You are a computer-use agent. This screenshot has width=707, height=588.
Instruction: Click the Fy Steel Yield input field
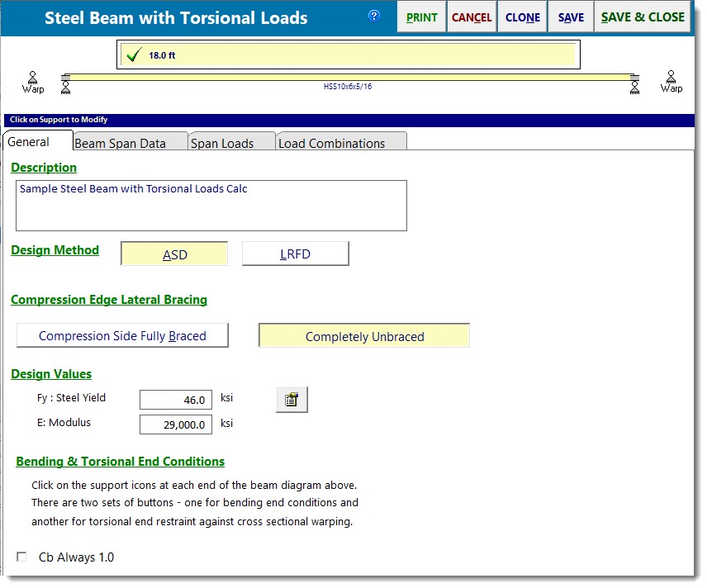click(176, 400)
